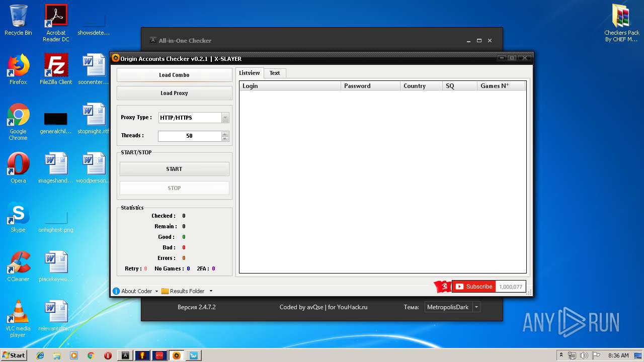Open the volume control in the system tray

(x=585, y=355)
